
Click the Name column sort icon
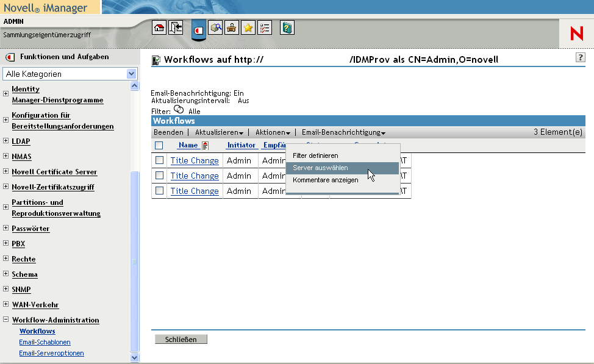(x=205, y=145)
